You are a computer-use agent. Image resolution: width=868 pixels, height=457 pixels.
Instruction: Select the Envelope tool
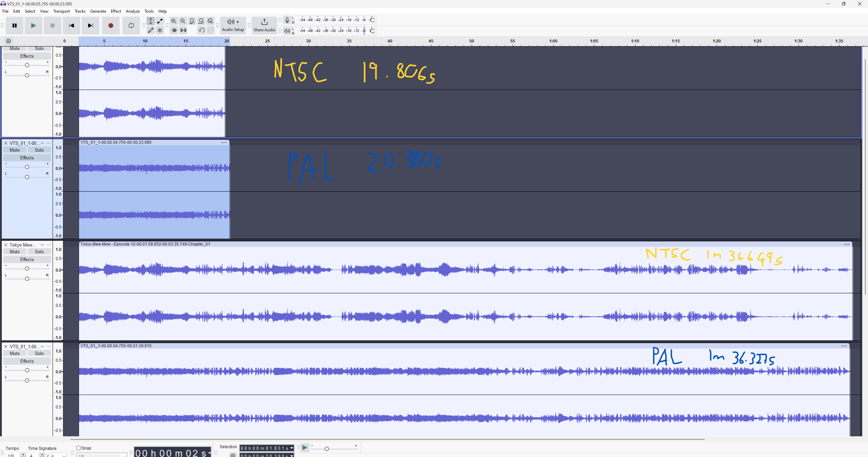tap(160, 21)
